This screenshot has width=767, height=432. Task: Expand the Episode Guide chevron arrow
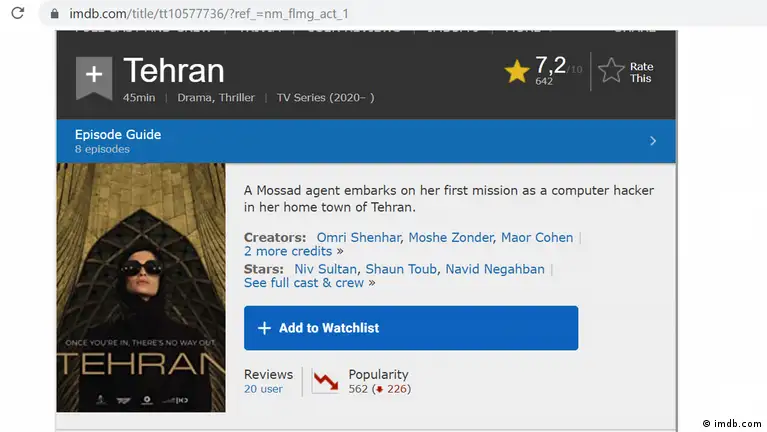(x=653, y=141)
